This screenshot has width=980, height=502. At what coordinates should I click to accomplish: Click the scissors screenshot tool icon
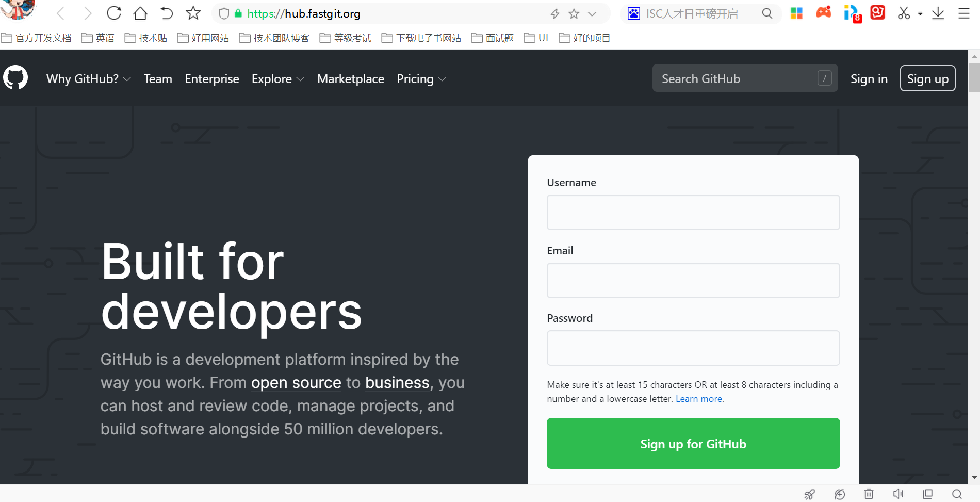904,13
